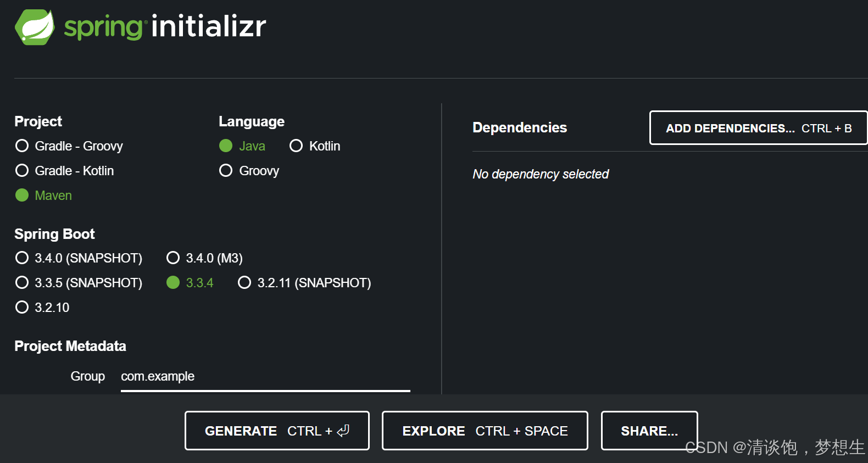Image resolution: width=868 pixels, height=463 pixels.
Task: Open the ADD DEPENDENCIES dialog
Action: click(758, 128)
